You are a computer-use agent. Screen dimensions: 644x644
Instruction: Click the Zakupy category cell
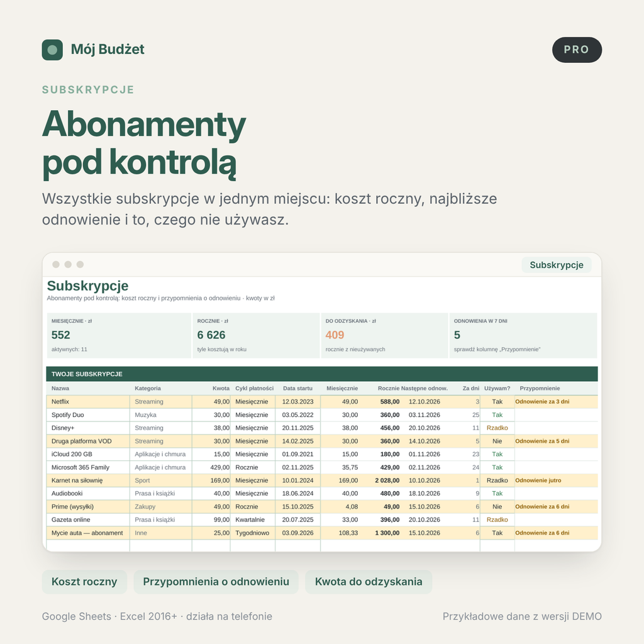pyautogui.click(x=161, y=507)
